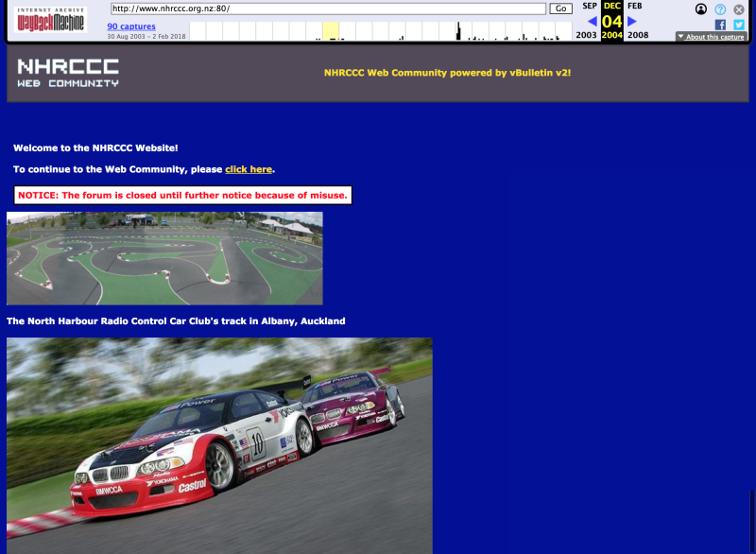Open the BMW race cars image
Viewport: 756px width, 554px height.
[x=219, y=445]
